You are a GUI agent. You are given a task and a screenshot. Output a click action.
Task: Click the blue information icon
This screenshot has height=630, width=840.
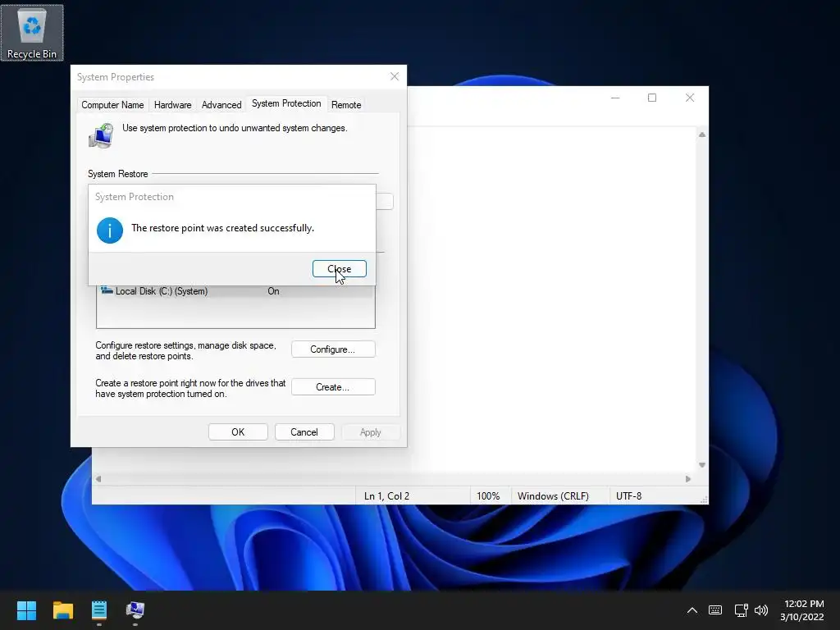110,231
